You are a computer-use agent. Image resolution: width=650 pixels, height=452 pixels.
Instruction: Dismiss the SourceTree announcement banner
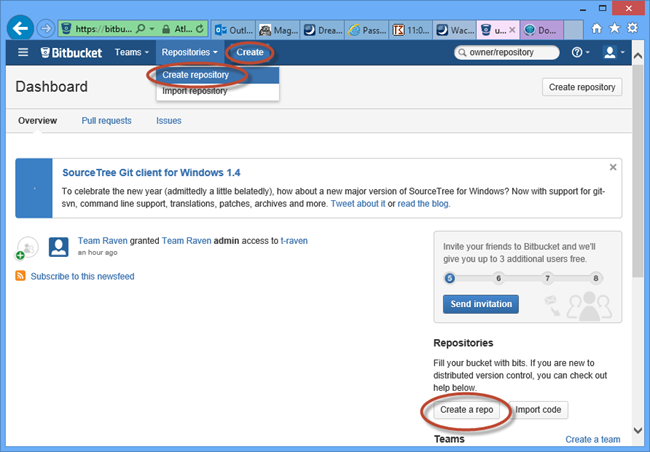[x=613, y=168]
